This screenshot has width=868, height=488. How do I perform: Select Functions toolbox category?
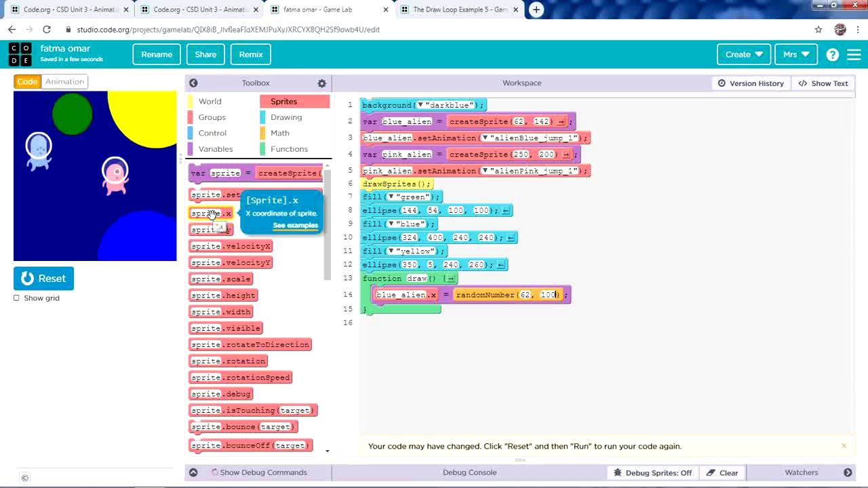tap(295, 149)
